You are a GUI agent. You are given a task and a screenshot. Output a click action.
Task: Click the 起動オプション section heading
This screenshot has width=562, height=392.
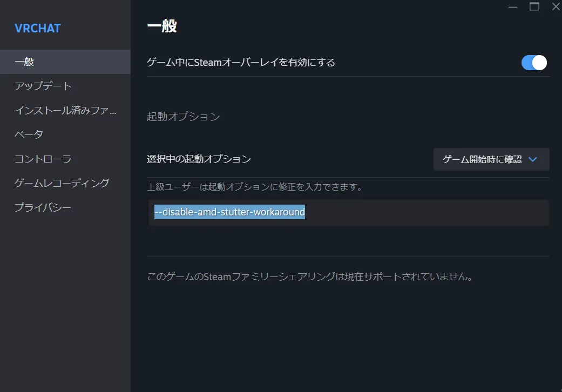pos(183,117)
